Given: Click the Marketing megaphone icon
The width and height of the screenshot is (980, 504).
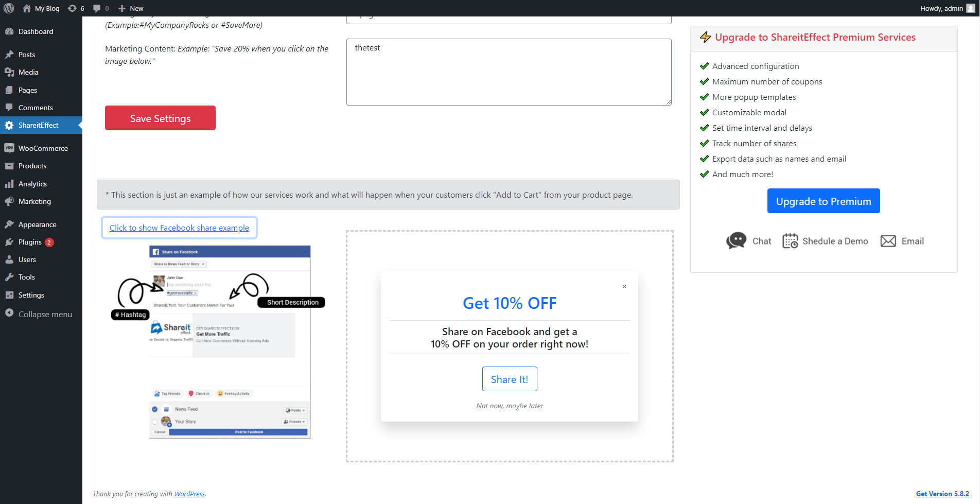Looking at the screenshot, I should point(9,201).
